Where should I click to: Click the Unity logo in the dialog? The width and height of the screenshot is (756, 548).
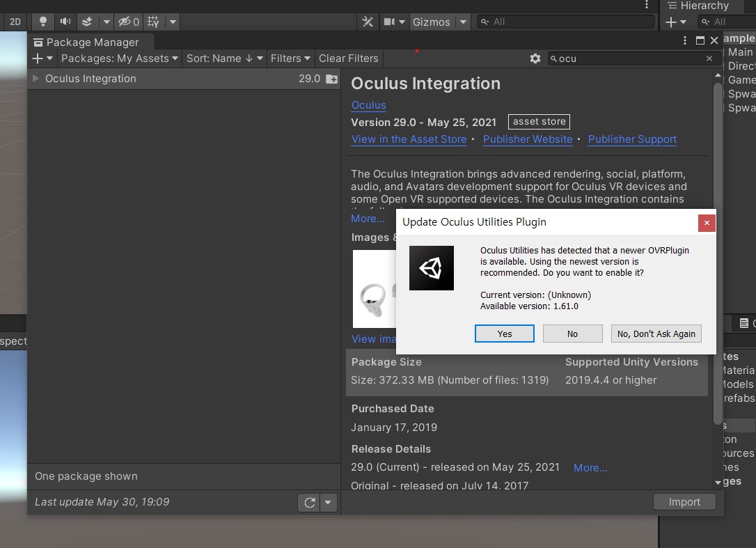[432, 268]
